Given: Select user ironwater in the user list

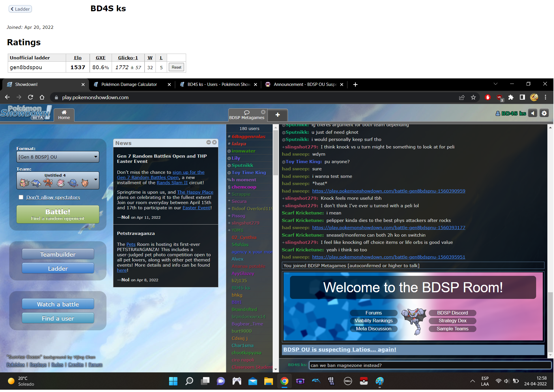Looking at the screenshot, I should (x=243, y=151).
